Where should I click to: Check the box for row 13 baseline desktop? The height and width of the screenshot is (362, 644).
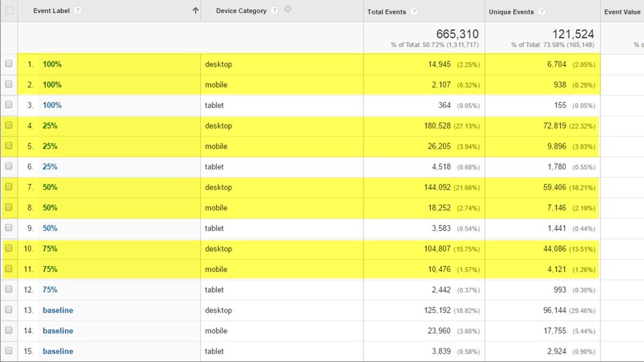coord(9,309)
